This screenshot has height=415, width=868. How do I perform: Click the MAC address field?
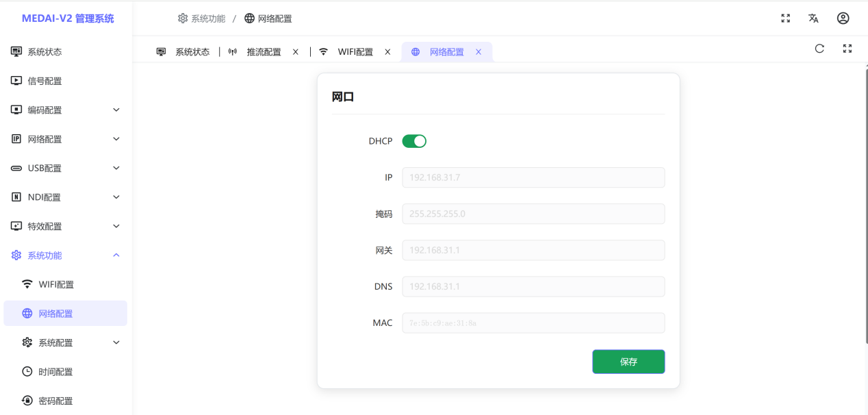pyautogui.click(x=533, y=323)
